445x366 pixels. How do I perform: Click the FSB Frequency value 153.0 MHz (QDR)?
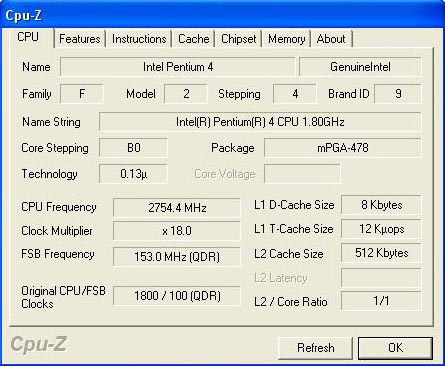click(x=177, y=257)
